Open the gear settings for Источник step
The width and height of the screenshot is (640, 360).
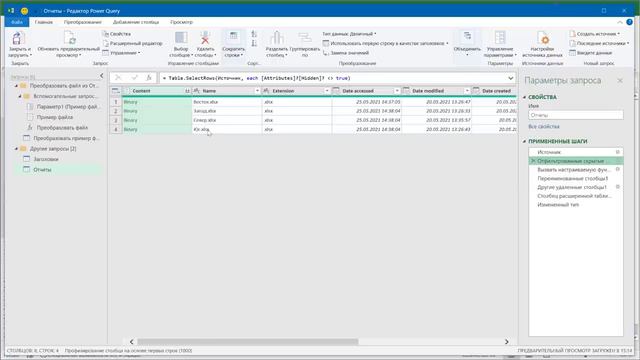coord(618,152)
